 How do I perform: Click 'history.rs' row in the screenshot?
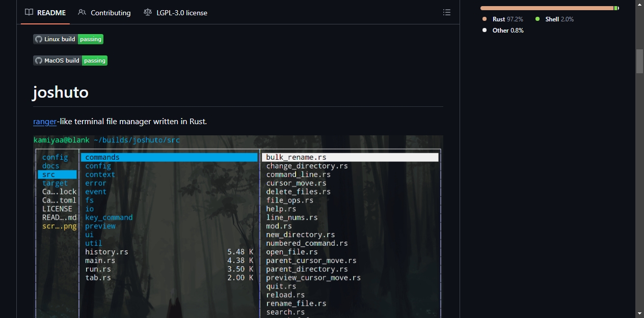click(x=169, y=252)
